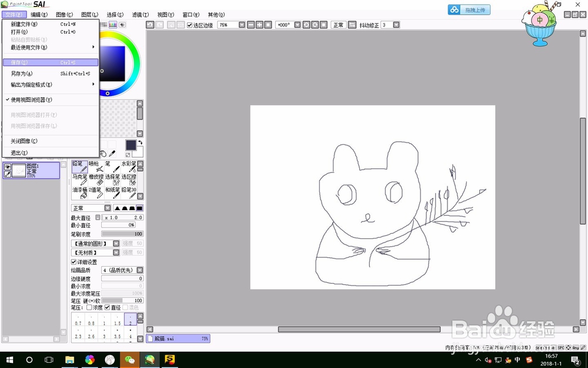Choose 退出 from file menu
The width and height of the screenshot is (588, 368).
tap(51, 153)
